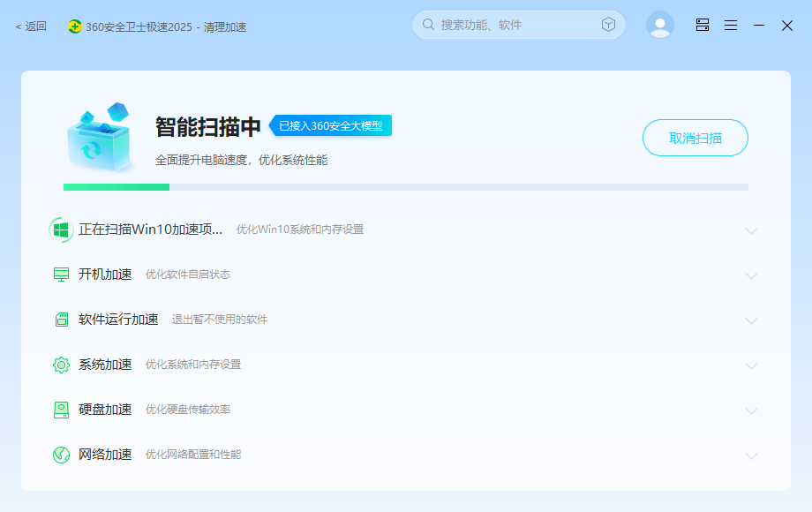Image resolution: width=812 pixels, height=512 pixels.
Task: Click the 优化Win10系统和内存设置 description
Action: (300, 230)
